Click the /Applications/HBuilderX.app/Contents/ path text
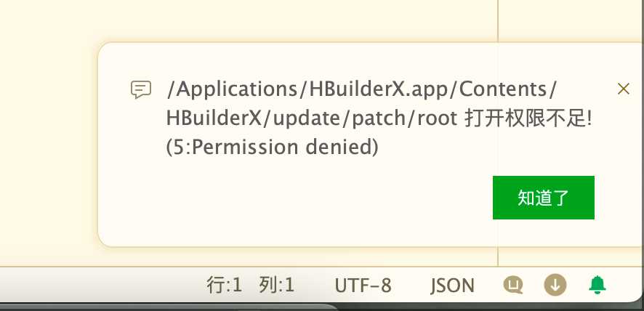The width and height of the screenshot is (644, 311). [x=362, y=89]
